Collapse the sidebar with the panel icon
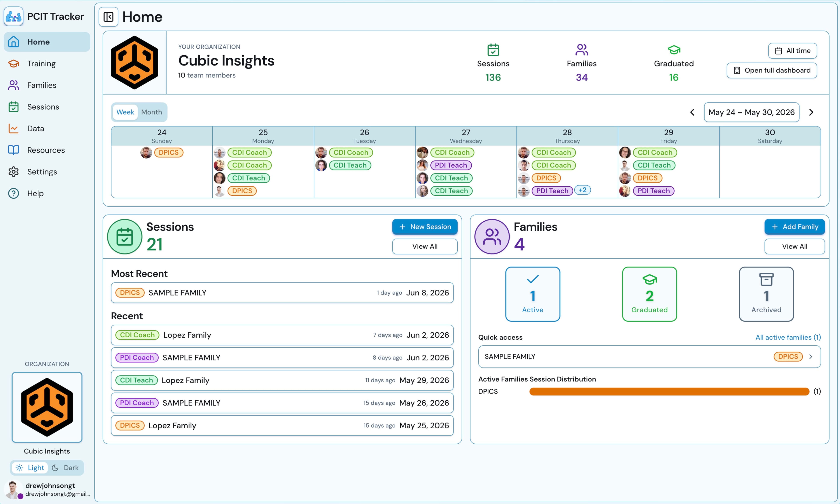The height and width of the screenshot is (504, 840). (x=108, y=17)
